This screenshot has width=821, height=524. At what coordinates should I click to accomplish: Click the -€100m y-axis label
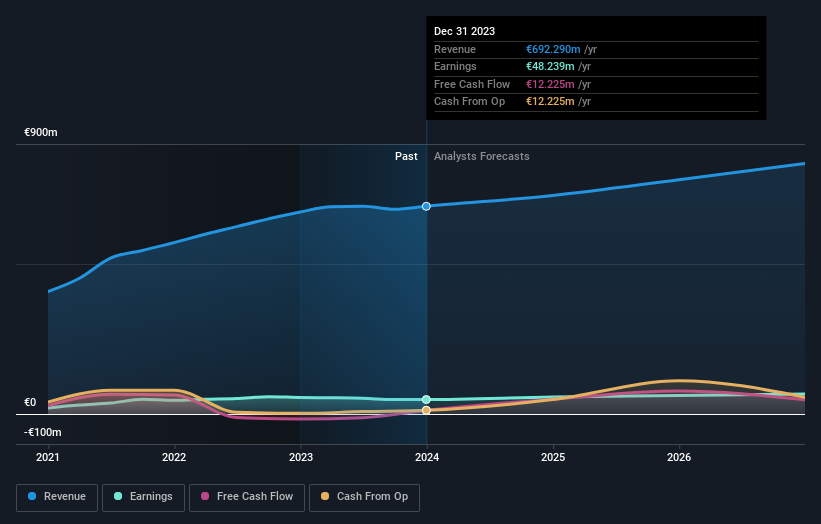42,432
